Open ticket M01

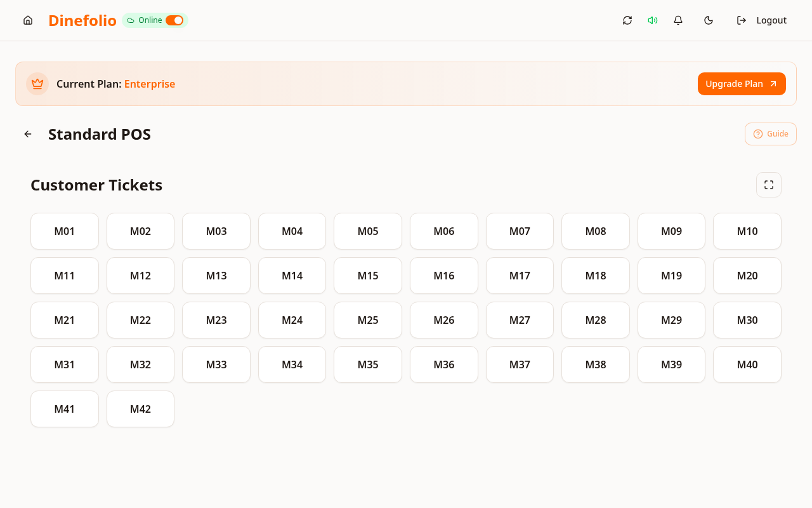[x=65, y=231]
